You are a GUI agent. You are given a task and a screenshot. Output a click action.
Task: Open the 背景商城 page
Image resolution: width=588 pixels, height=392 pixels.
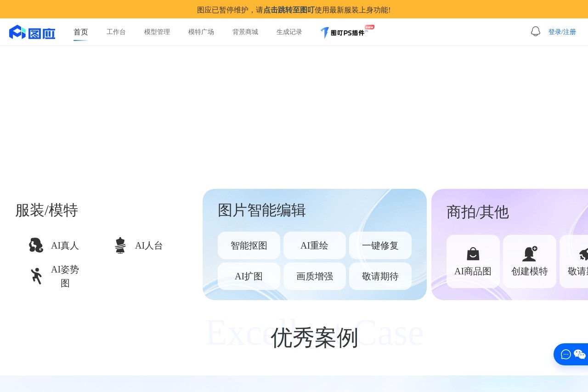tap(245, 32)
